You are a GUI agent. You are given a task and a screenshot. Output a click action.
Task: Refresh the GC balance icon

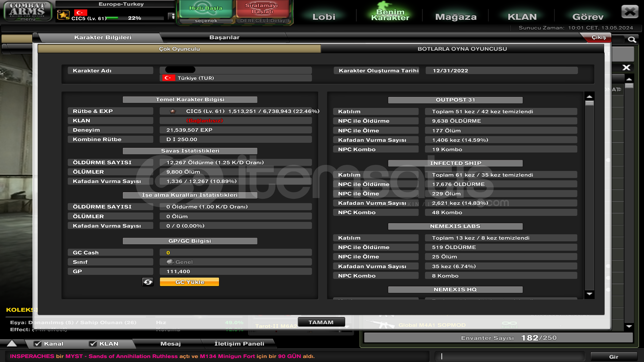pos(148,282)
